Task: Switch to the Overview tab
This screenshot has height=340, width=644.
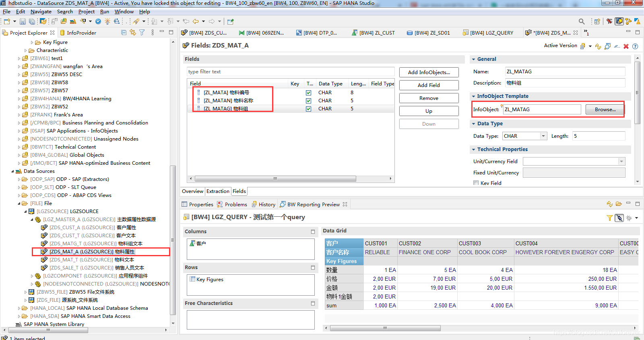Action: click(x=192, y=191)
